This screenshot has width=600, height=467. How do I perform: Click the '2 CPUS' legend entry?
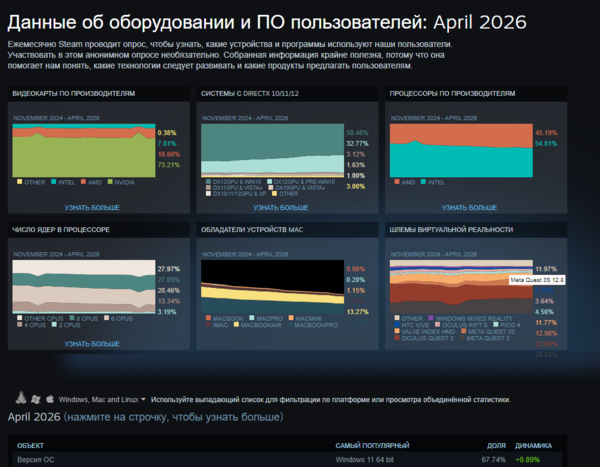pos(66,325)
